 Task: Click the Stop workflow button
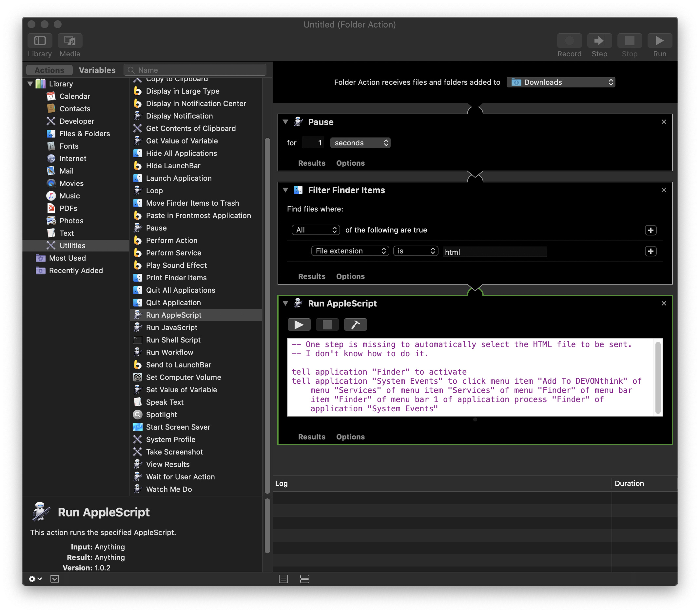(629, 41)
